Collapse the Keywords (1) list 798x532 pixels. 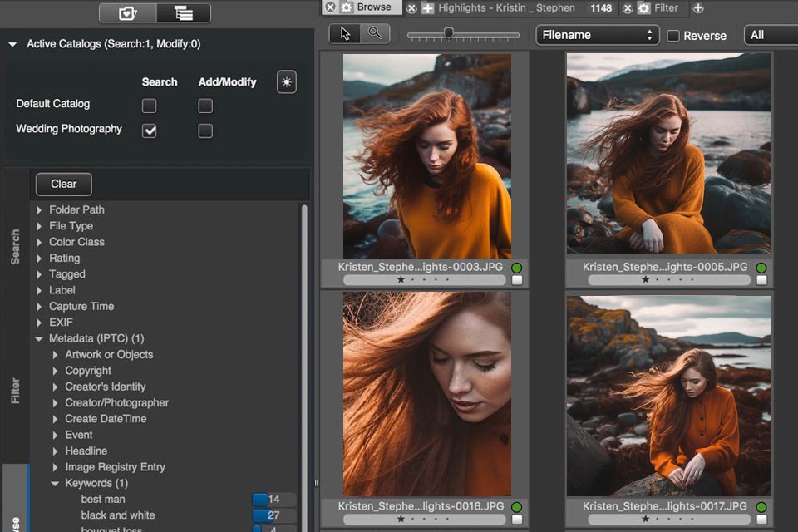pos(55,484)
